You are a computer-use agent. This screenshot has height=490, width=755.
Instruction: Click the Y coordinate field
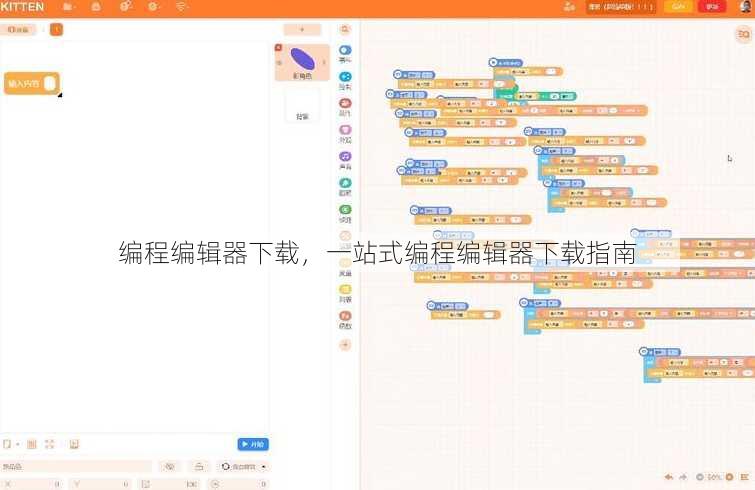point(100,484)
